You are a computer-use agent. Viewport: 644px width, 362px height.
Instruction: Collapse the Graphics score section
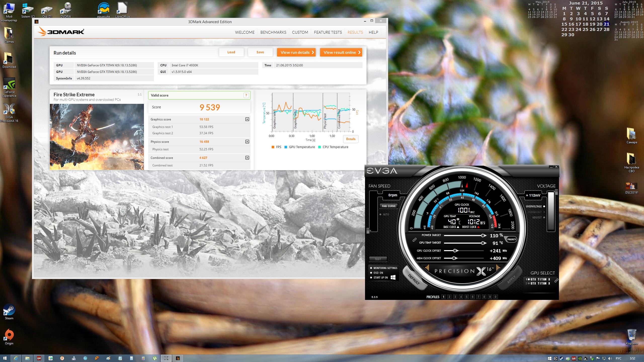coord(247,119)
